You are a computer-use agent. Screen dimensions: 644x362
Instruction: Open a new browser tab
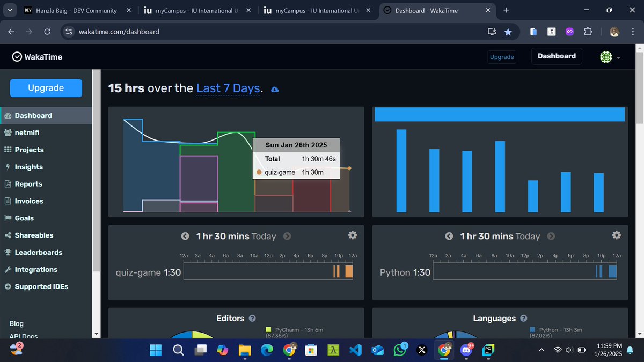tap(506, 10)
